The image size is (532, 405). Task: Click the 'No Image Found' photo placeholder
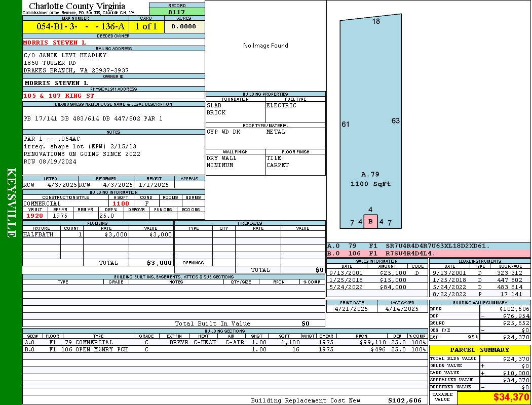[x=265, y=46]
